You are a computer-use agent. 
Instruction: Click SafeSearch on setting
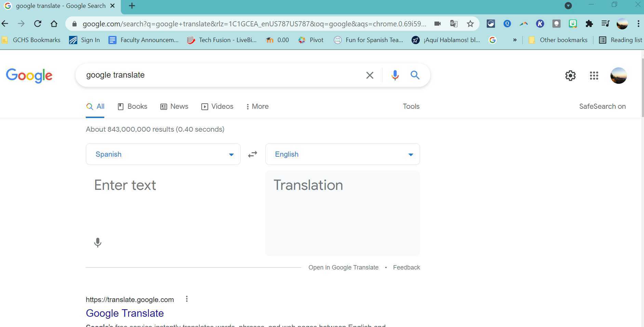coord(602,106)
